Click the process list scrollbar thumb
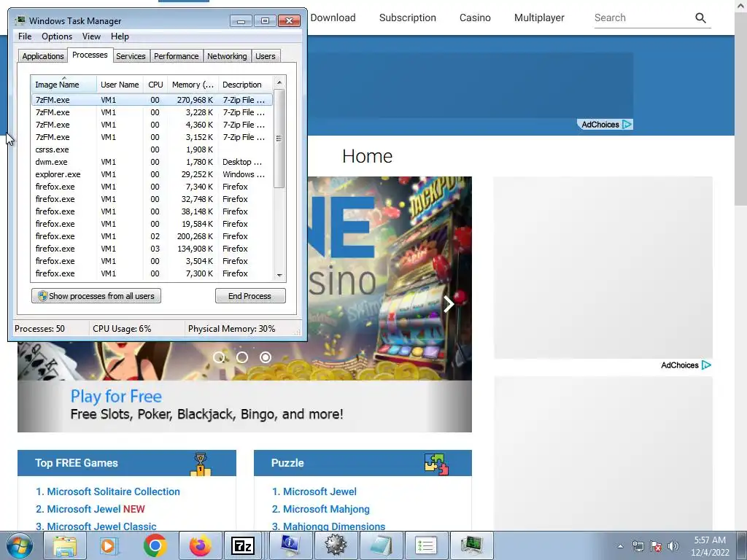This screenshot has width=747, height=560. (279, 139)
